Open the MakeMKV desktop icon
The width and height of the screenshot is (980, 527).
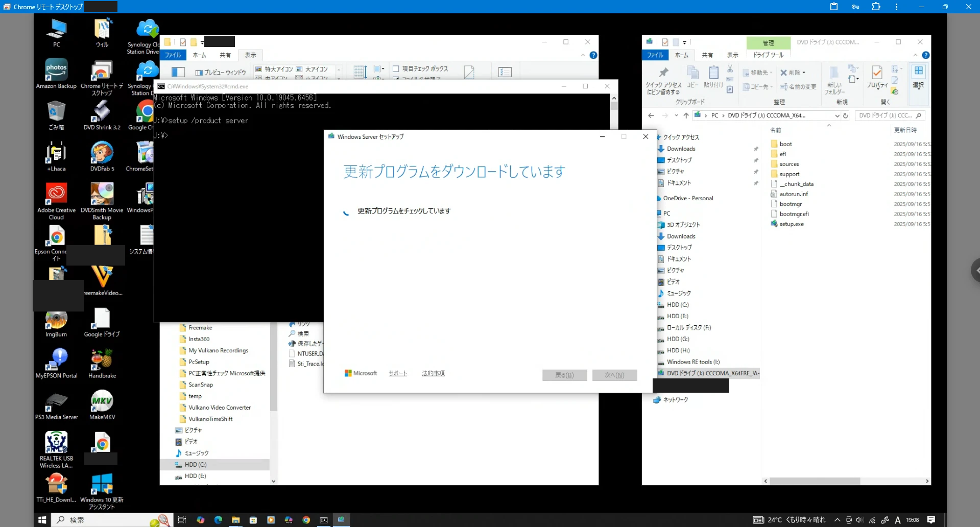[102, 404]
